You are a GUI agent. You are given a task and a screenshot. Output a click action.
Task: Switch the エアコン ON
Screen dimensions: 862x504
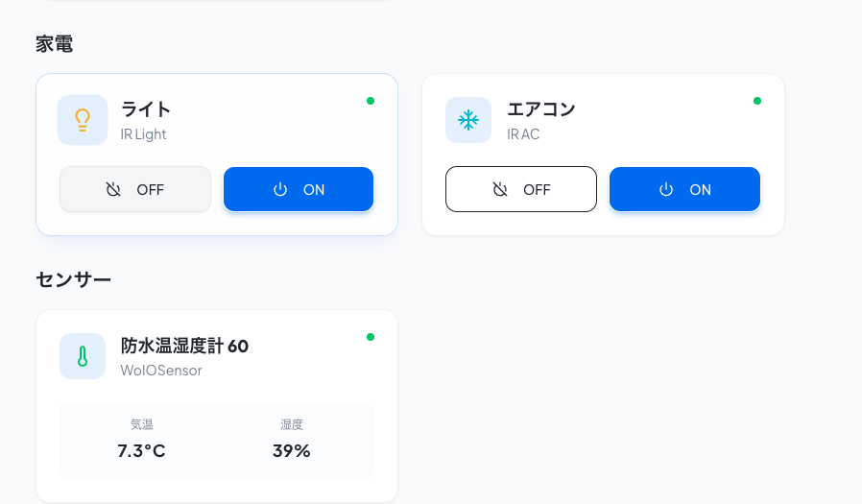684,189
